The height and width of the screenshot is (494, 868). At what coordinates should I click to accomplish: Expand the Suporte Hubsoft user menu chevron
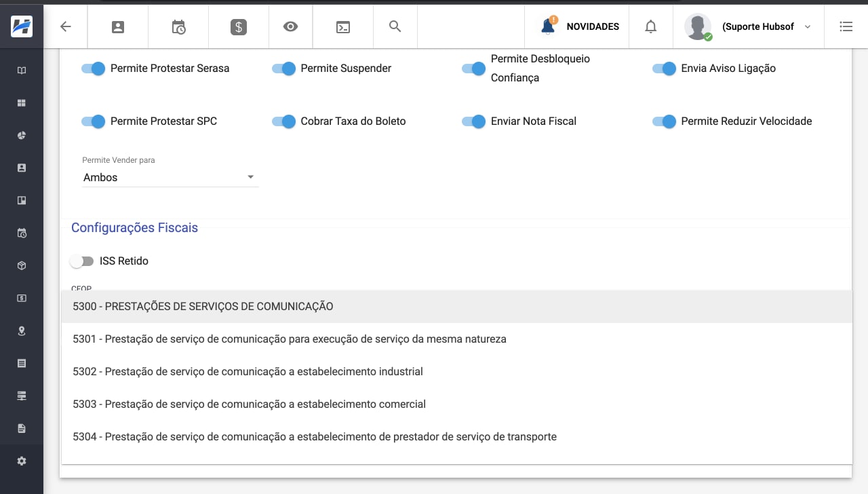click(x=807, y=26)
